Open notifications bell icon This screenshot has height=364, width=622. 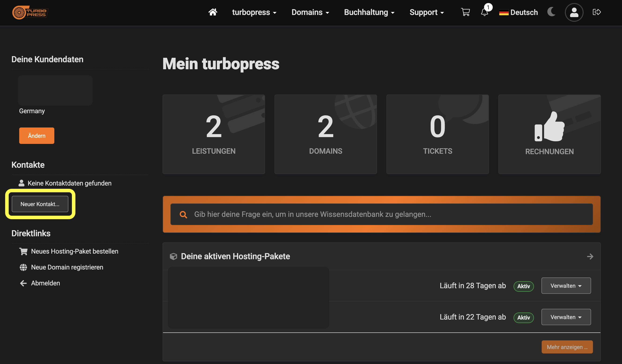(x=484, y=12)
